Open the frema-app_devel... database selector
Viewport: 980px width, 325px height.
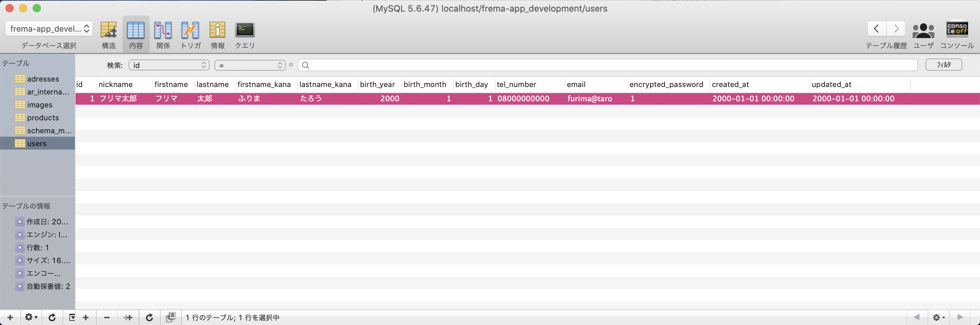49,29
